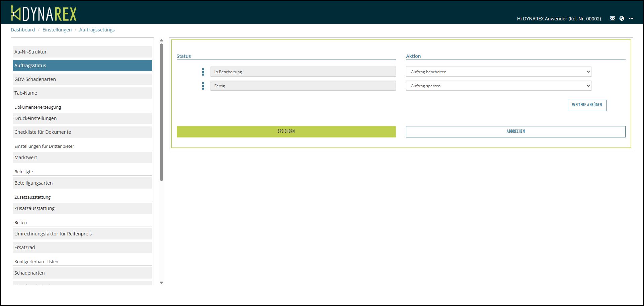Click drag handle beside In Bearbeitung
This screenshot has width=644, height=306.
click(203, 72)
